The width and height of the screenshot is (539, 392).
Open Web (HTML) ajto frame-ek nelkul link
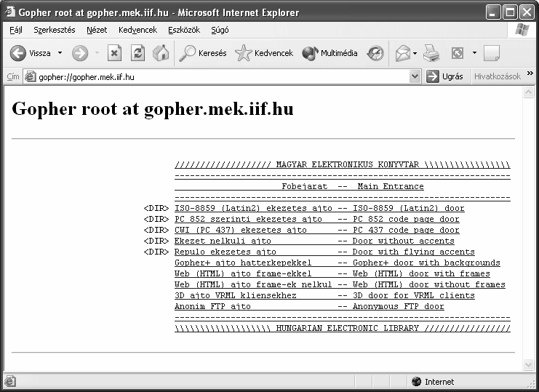[340, 285]
